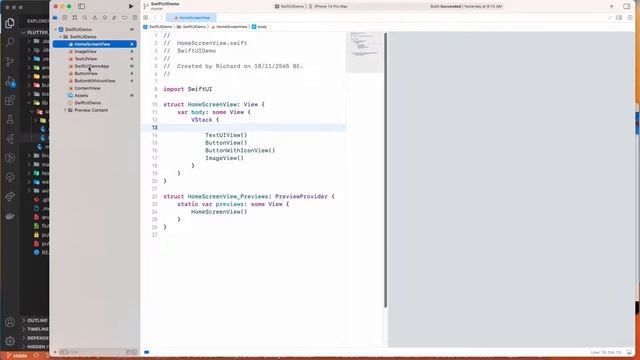
Task: Click the code minimap thumbnail
Action: pos(364,52)
